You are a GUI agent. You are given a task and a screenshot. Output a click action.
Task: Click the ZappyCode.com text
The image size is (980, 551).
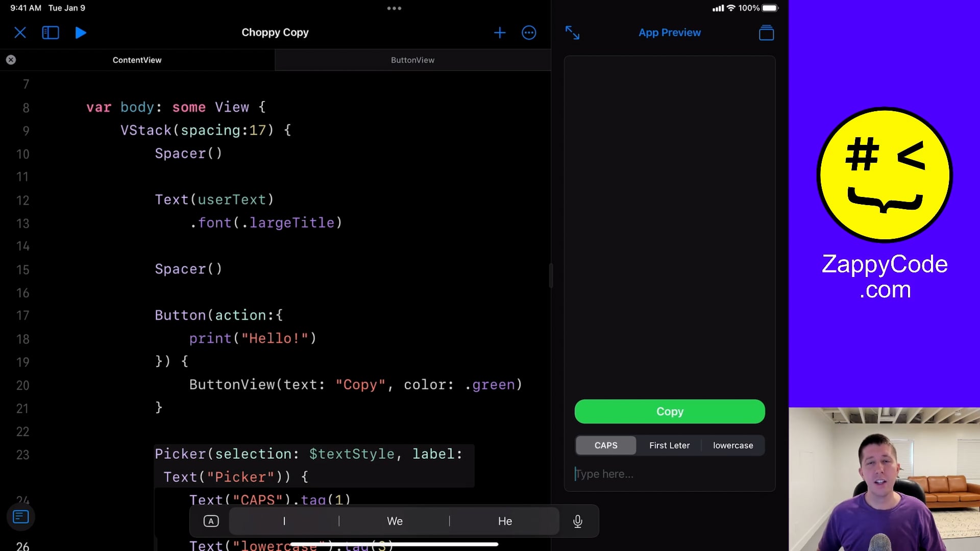pos(885,277)
